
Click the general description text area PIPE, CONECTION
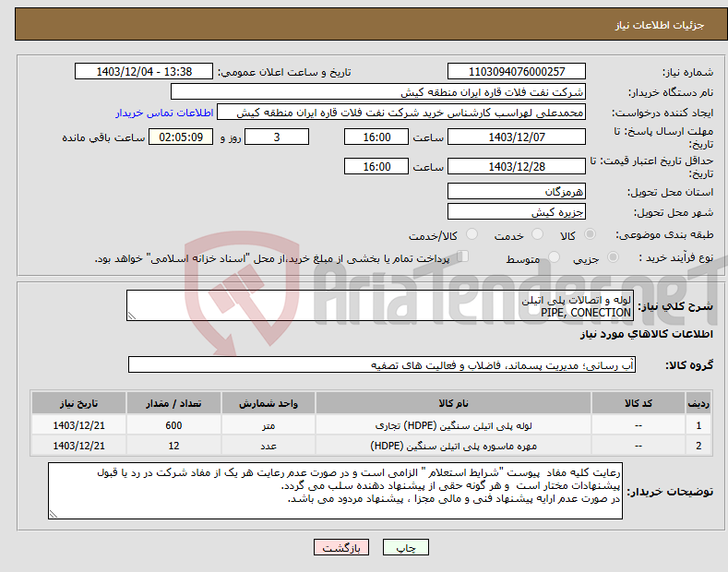coord(380,305)
